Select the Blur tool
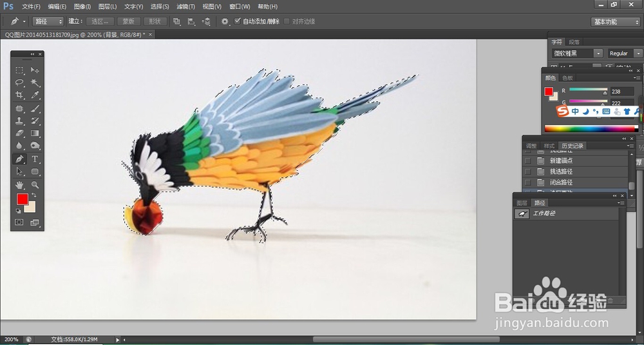644x345 pixels. (19, 146)
